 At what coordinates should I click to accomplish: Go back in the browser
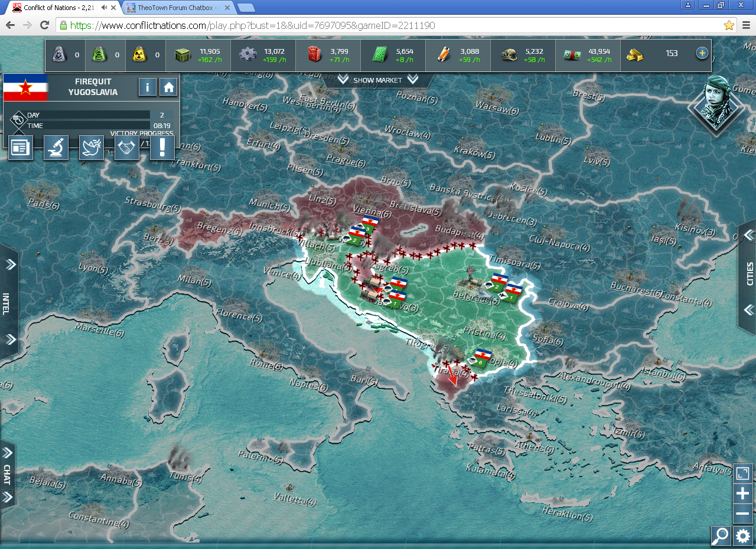coord(10,25)
